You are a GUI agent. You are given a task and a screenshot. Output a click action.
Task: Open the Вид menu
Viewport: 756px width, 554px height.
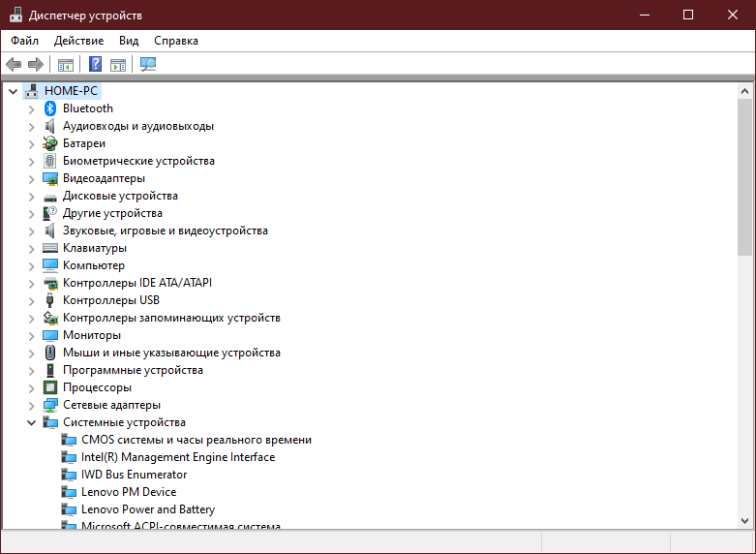coord(129,41)
